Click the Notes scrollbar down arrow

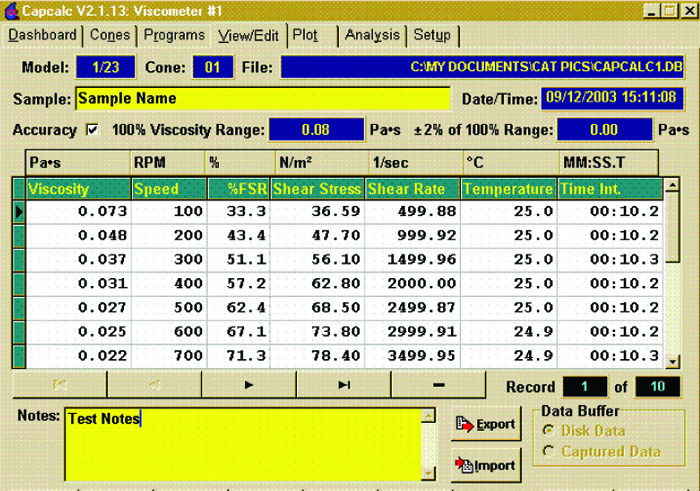click(x=429, y=473)
